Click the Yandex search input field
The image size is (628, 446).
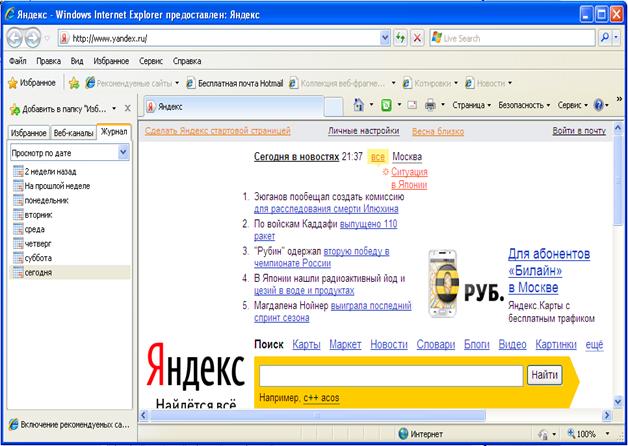(391, 376)
